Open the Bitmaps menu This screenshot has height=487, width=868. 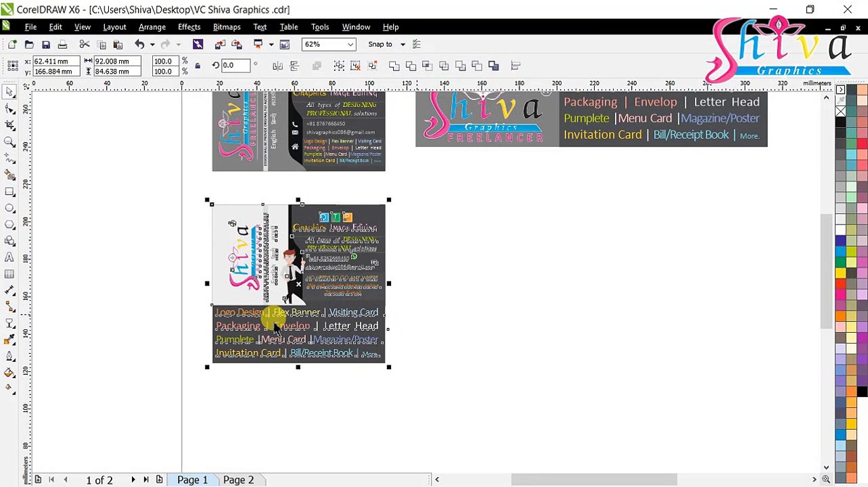point(227,27)
